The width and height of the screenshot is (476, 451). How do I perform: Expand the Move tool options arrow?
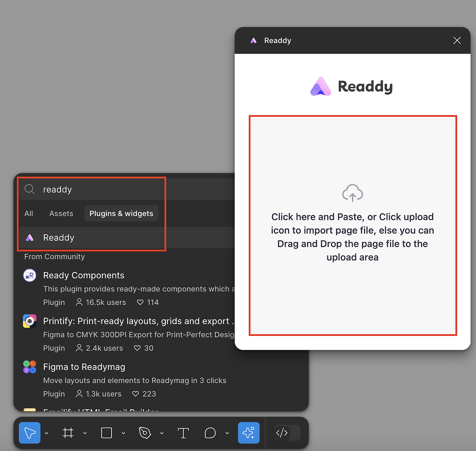[46, 433]
